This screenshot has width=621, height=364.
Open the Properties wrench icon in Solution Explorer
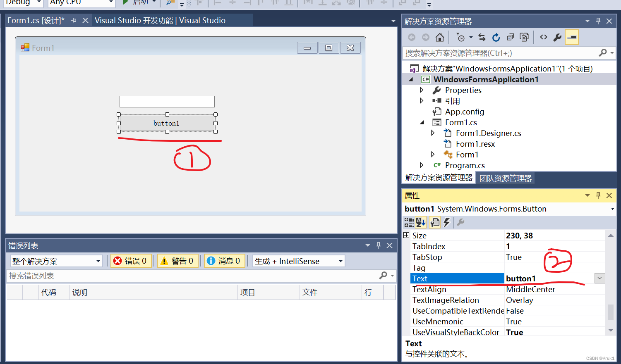click(x=557, y=37)
